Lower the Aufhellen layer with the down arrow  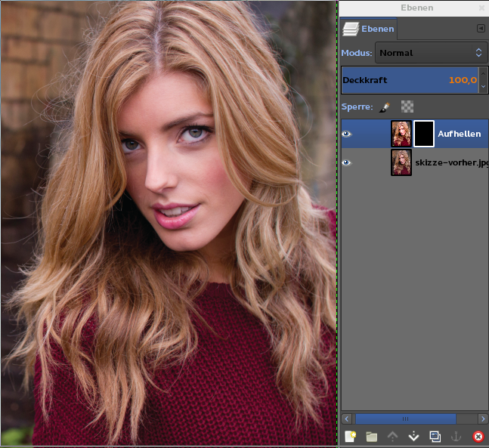point(413,436)
